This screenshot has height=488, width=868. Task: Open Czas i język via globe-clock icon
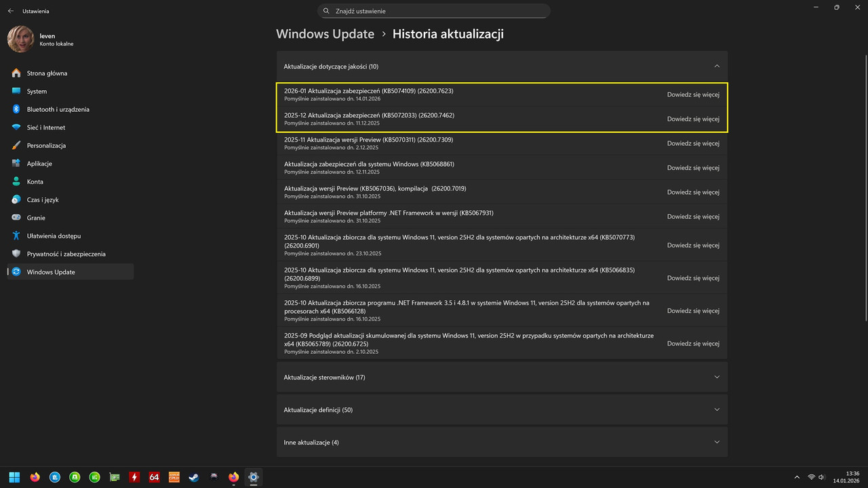(16, 199)
